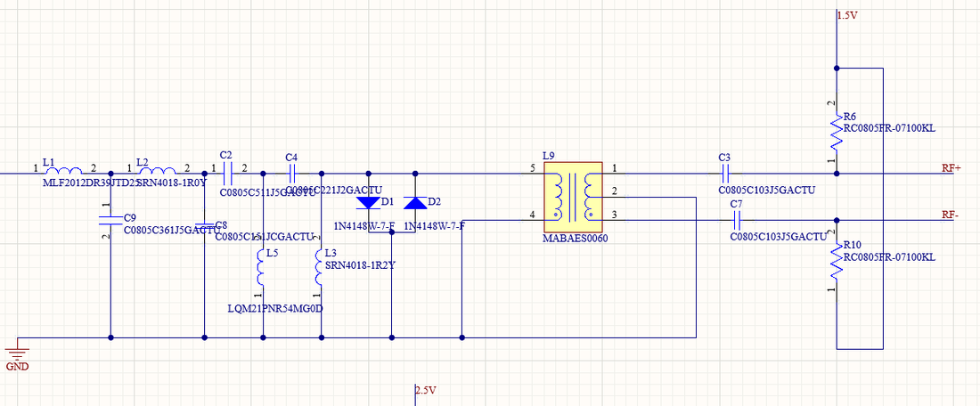Click the L5 designator text
The image size is (980, 406).
271,254
